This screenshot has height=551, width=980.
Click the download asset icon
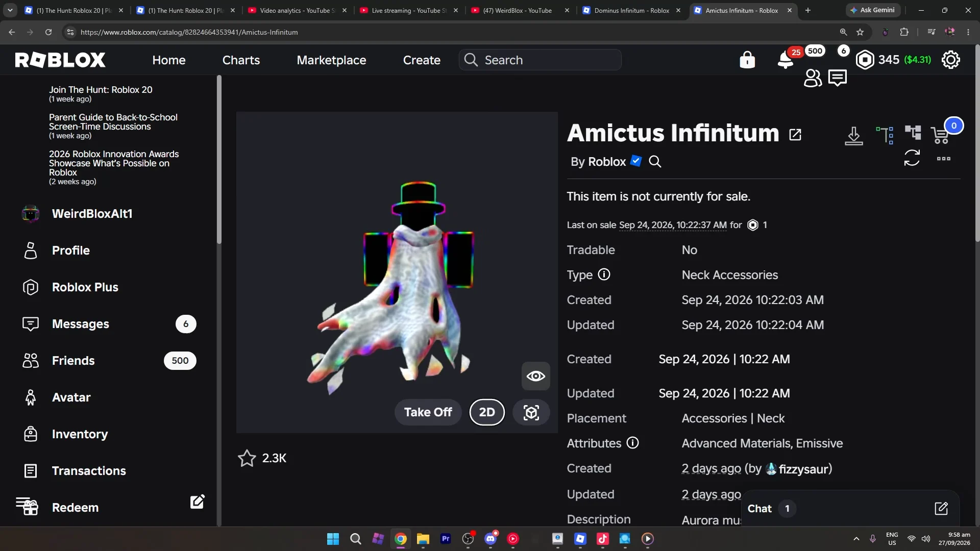click(x=853, y=136)
